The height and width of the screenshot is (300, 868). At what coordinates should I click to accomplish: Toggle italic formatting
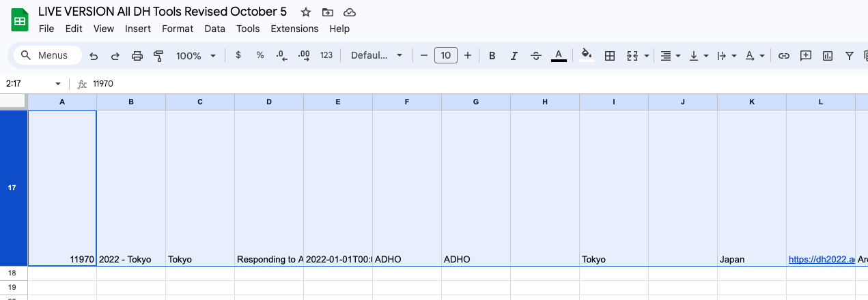tap(514, 56)
